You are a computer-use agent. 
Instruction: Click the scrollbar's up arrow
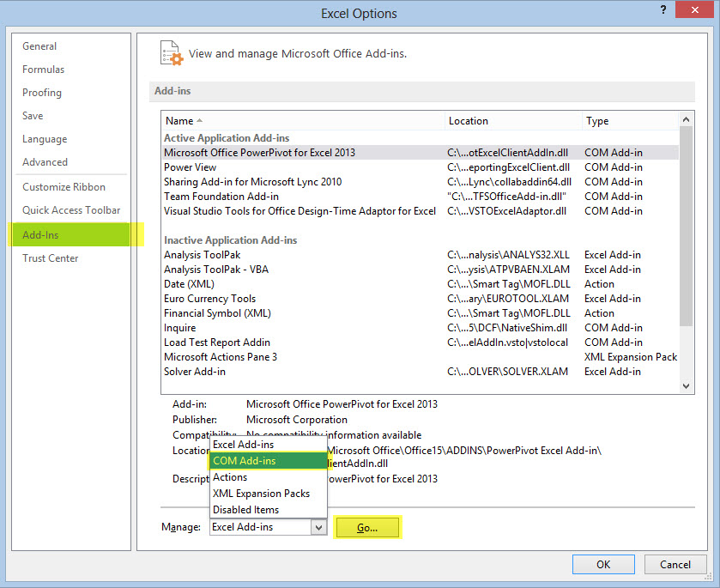point(686,118)
